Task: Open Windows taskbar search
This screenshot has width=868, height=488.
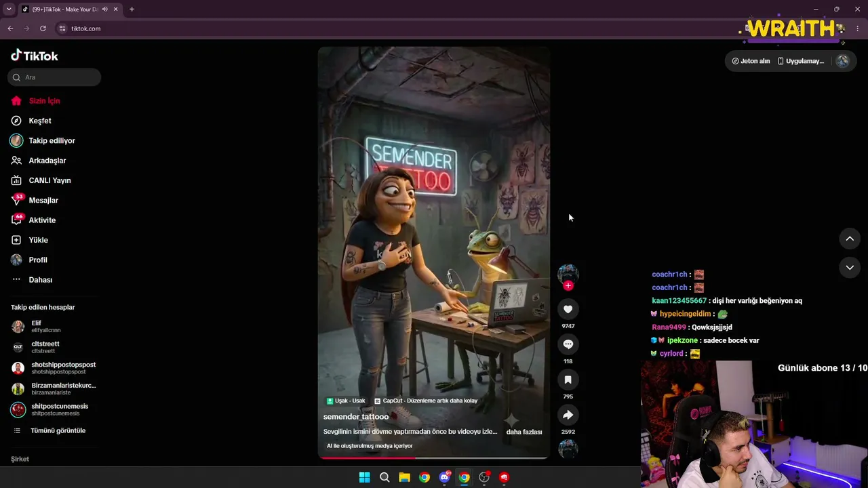Action: click(384, 477)
